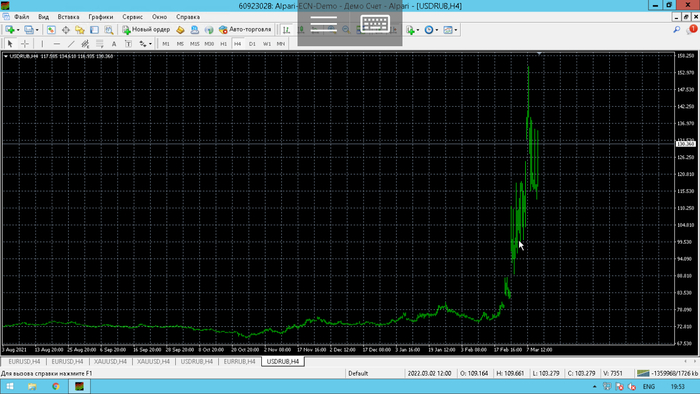
Task: Expand the Periods dropdown arrow
Action: pos(436,30)
